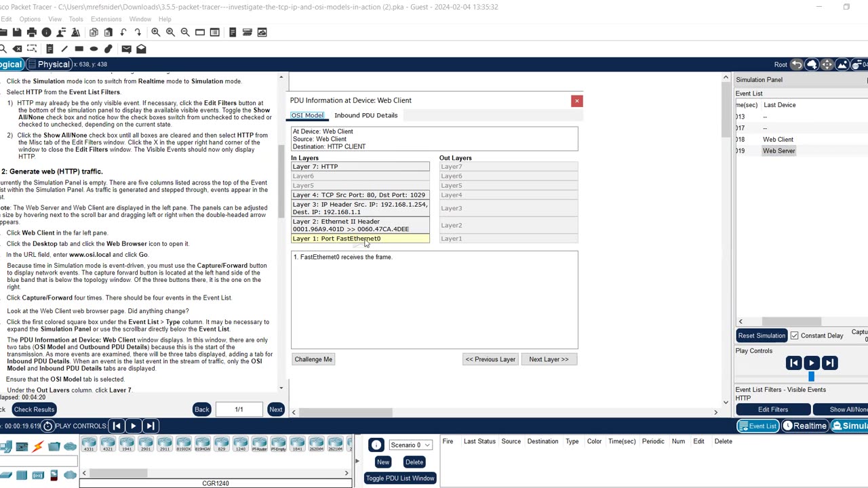Click the Undo arrow icon
The width and height of the screenshot is (868, 488).
123,33
